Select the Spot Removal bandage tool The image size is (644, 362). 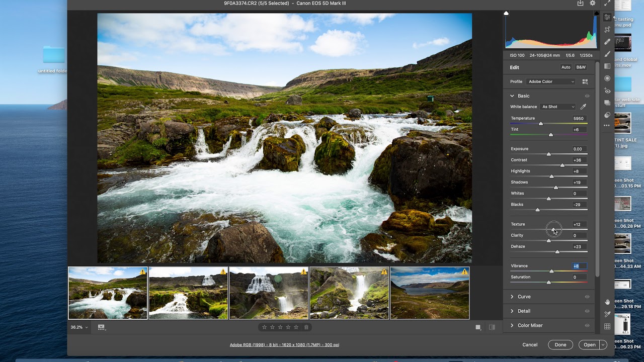pyautogui.click(x=607, y=42)
